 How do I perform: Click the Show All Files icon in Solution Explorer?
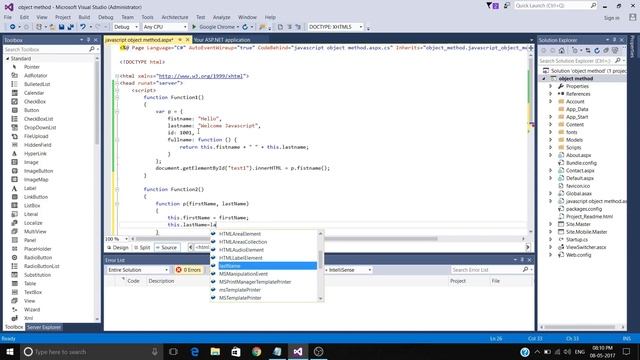click(615, 51)
